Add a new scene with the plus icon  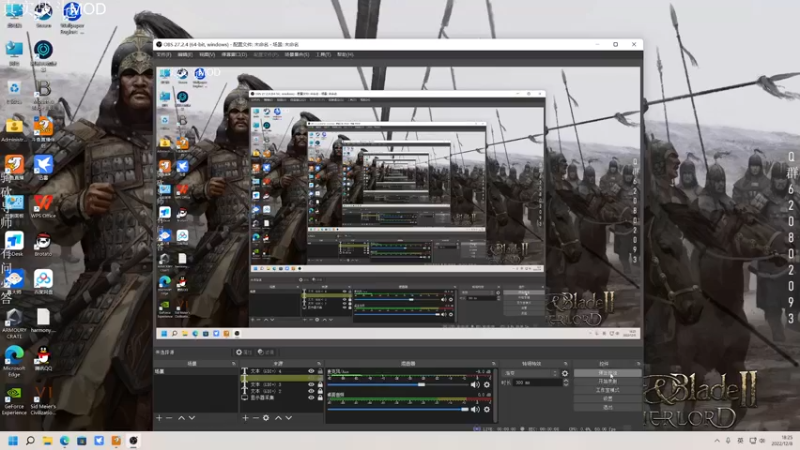click(159, 418)
